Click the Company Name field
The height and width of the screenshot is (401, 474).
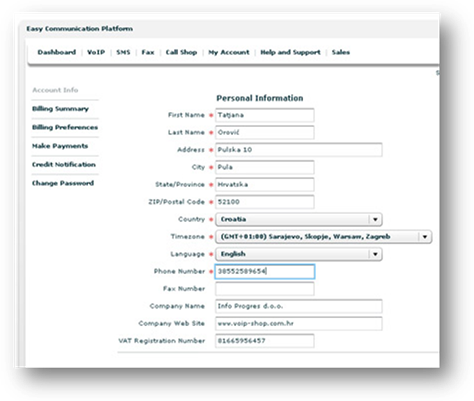click(299, 306)
